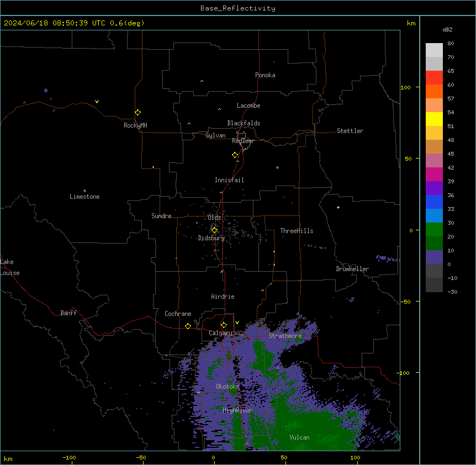This screenshot has width=476, height=465.
Task: Select the 39 dBZ magenta color swatch
Action: 434,174
